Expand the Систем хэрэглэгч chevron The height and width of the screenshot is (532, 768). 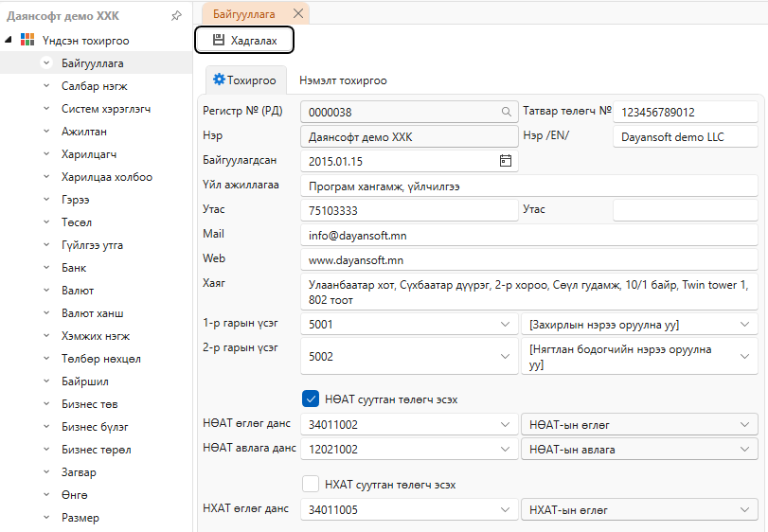pyautogui.click(x=46, y=108)
